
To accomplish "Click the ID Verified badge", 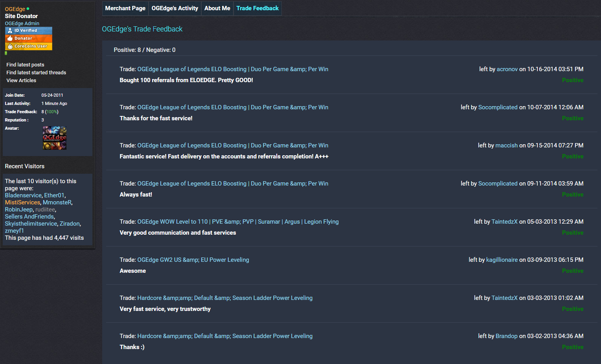I will click(28, 31).
